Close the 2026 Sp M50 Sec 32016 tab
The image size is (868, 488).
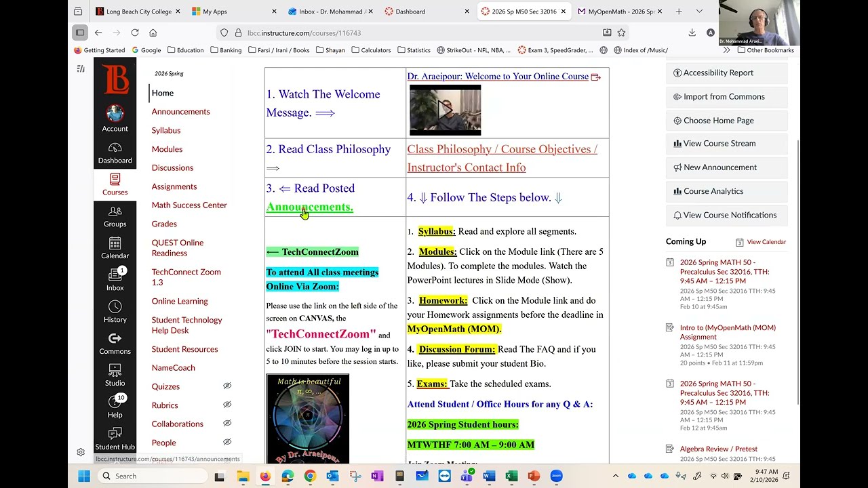pyautogui.click(x=563, y=12)
